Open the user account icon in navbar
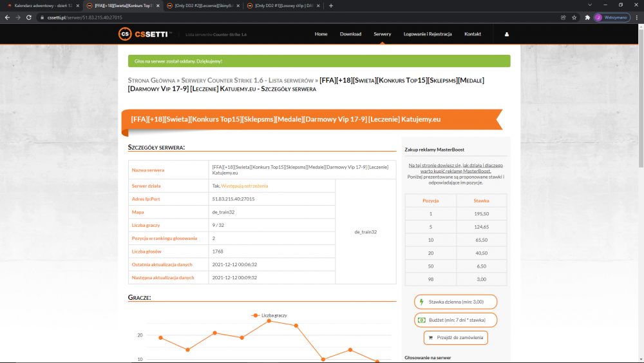 click(506, 34)
